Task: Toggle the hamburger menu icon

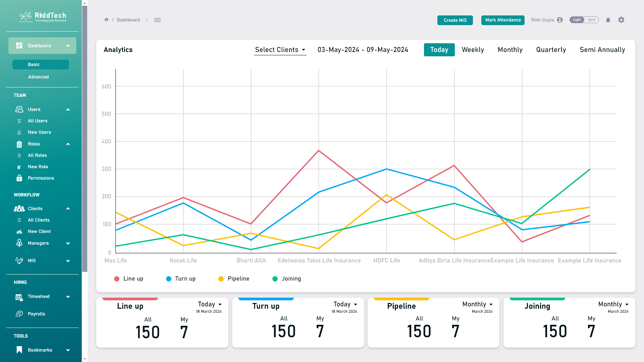Action: (x=157, y=20)
